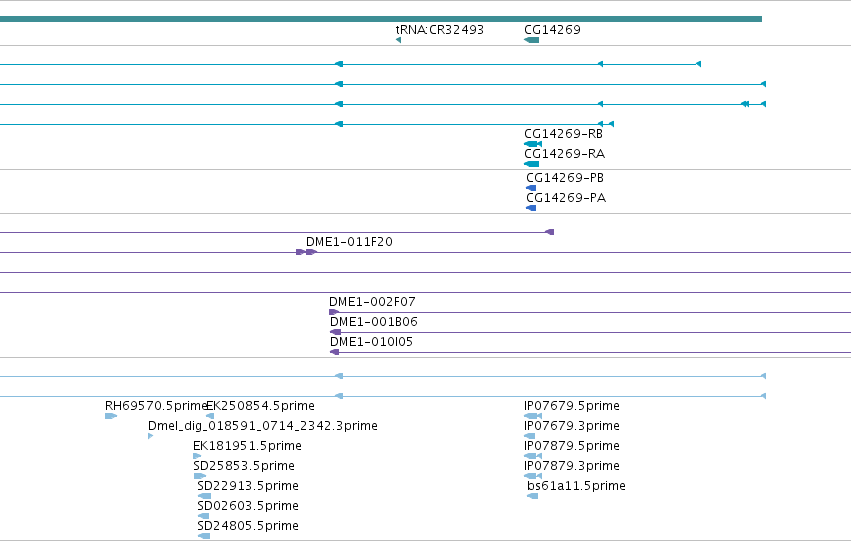Click the SD25853.5prime EST glyph
Screen dimensions: 851x541
(x=200, y=476)
